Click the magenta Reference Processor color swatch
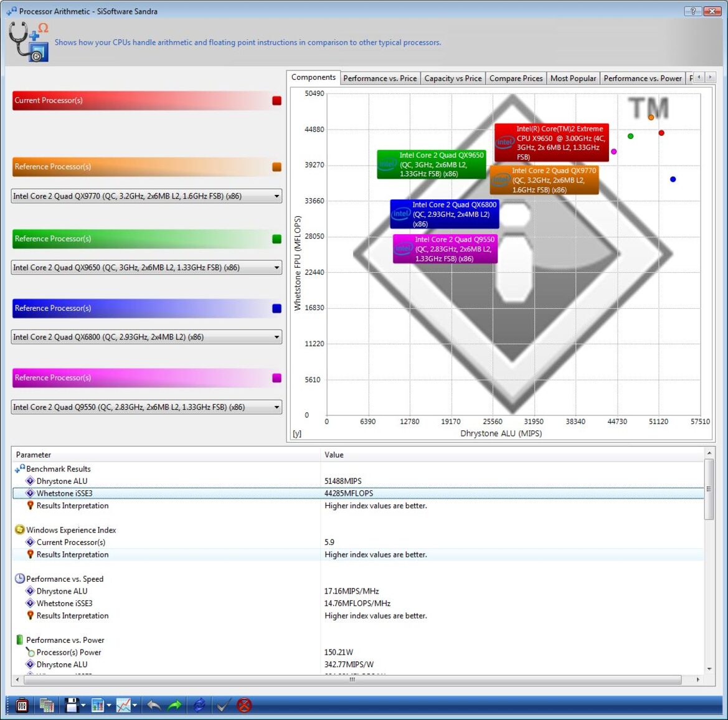 pos(277,378)
